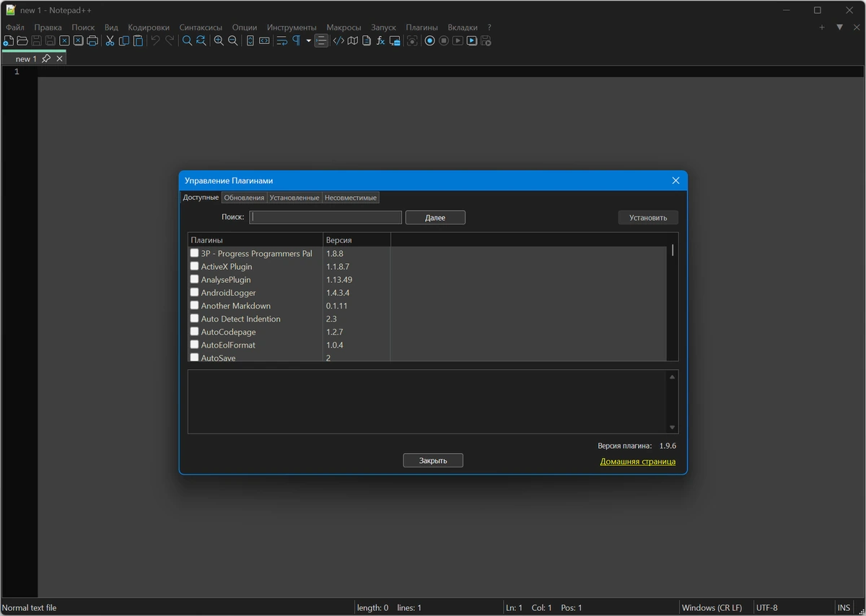Screen dimensions: 866x616
Task: Close the new 1 document tab
Action: pyautogui.click(x=60, y=58)
